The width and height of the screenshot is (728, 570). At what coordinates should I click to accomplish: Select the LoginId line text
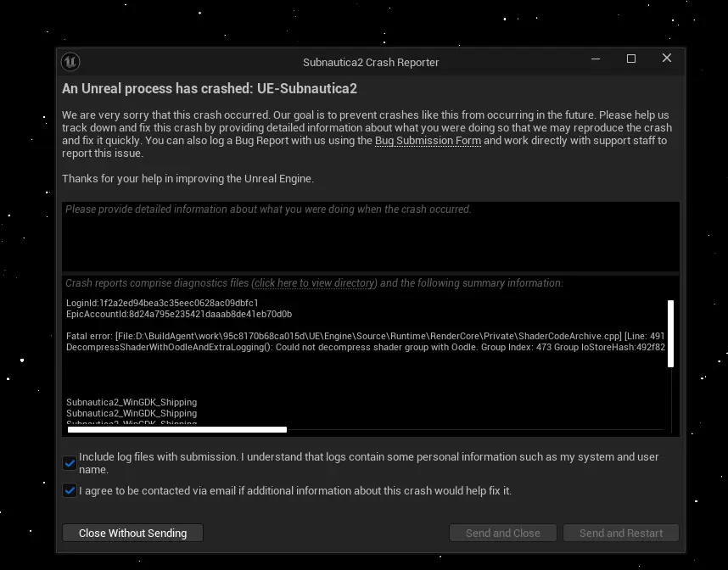tap(162, 303)
